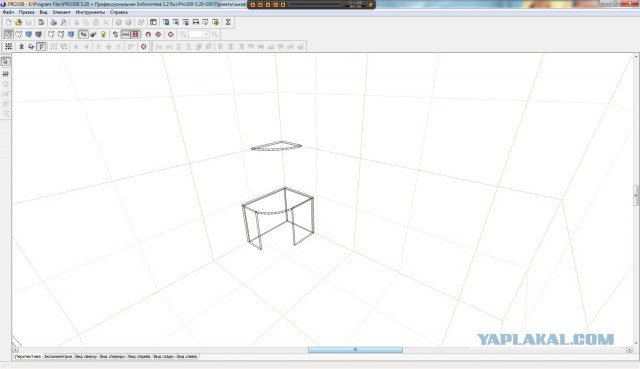Screen dimensions: 640x369
Task: Click the overlay player progress bar
Action: click(316, 4)
